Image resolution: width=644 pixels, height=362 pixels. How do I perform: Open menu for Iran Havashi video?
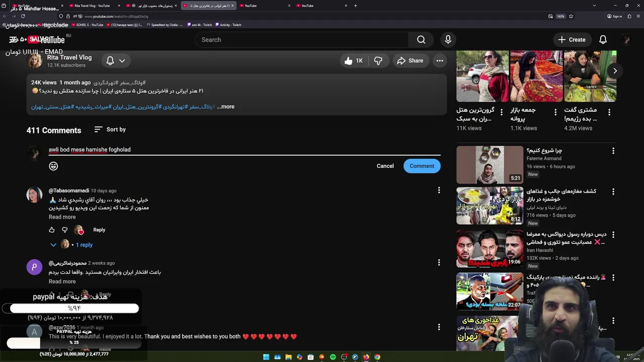pyautogui.click(x=613, y=235)
